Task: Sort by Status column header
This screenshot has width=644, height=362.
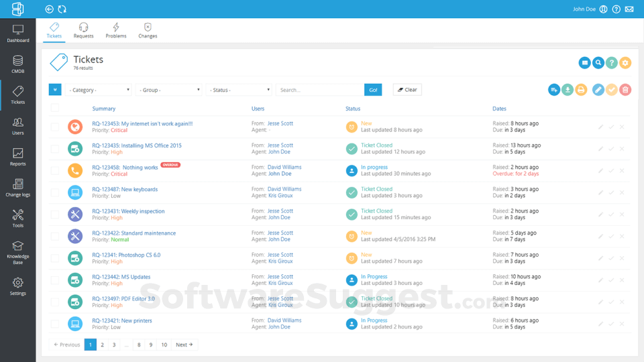Action: point(353,109)
